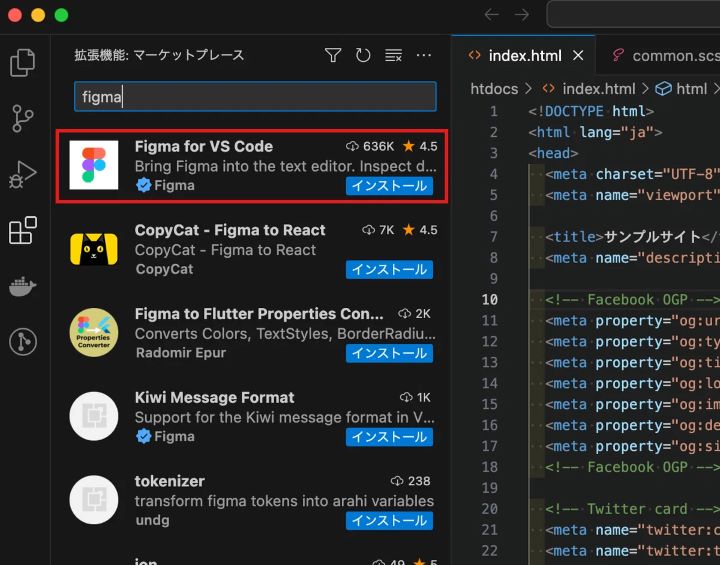Expand the html breadcrumb symbol
The image size is (720, 565).
tap(681, 88)
